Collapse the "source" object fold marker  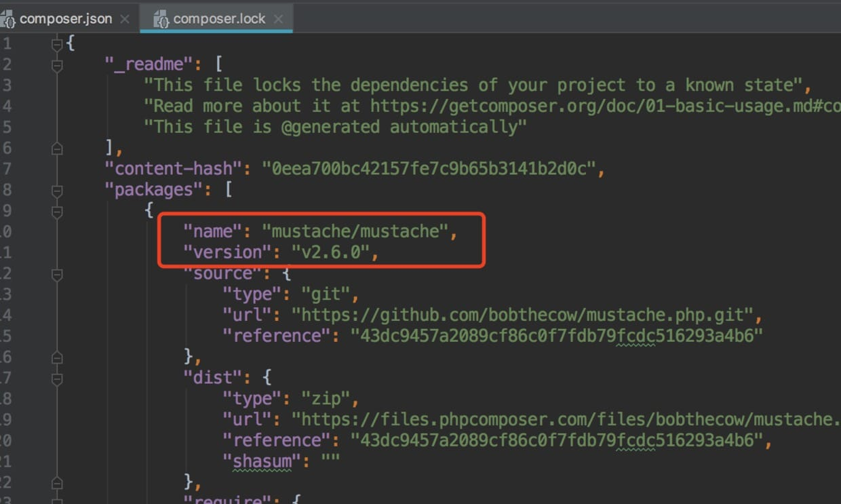point(57,273)
